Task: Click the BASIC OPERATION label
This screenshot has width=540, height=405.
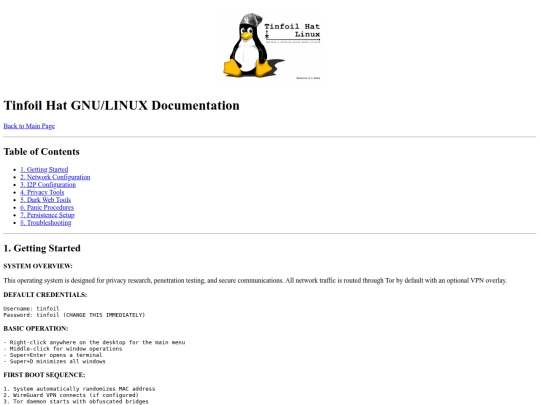Action: coord(36,329)
